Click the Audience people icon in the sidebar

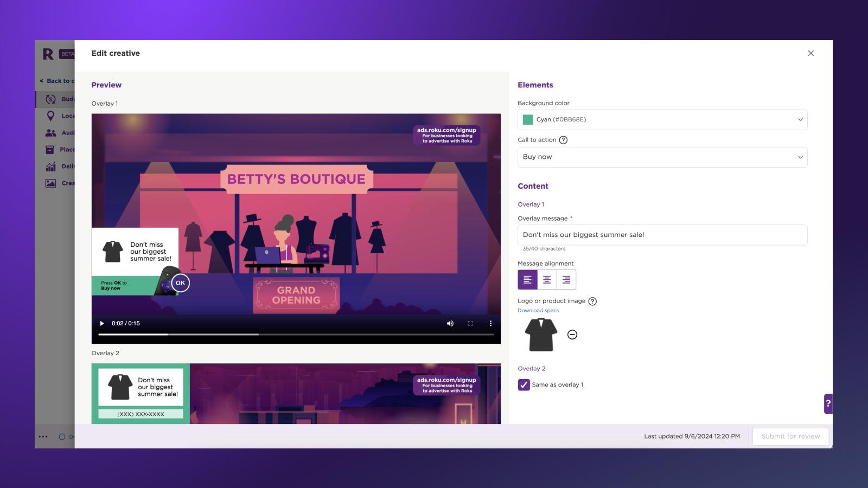51,132
